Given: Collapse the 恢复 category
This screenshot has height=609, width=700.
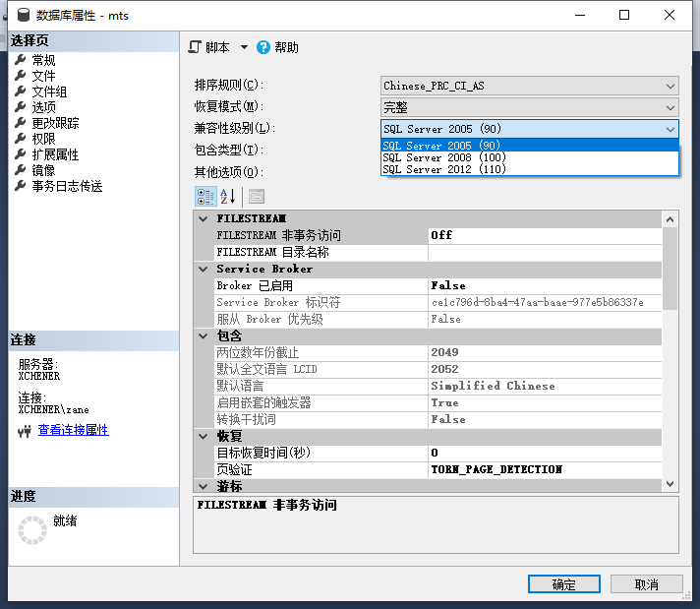Looking at the screenshot, I should [204, 437].
